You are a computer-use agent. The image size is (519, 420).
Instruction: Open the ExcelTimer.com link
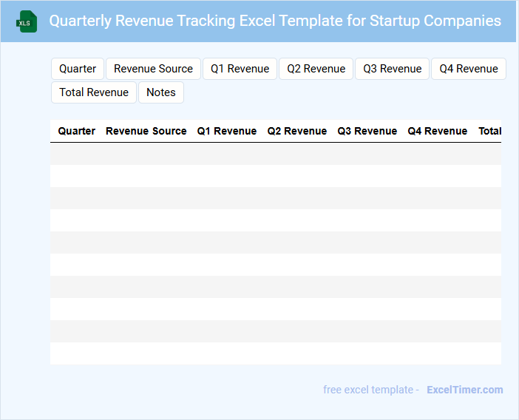[x=465, y=390]
